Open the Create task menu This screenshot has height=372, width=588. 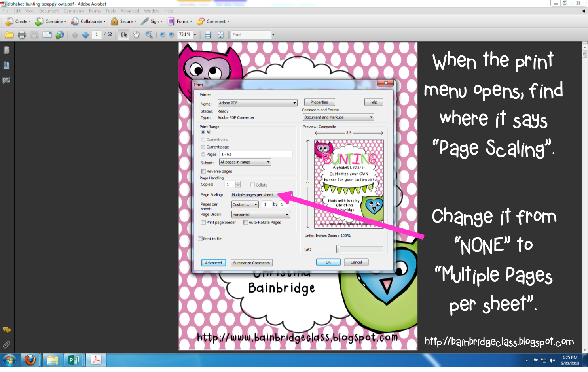click(18, 21)
